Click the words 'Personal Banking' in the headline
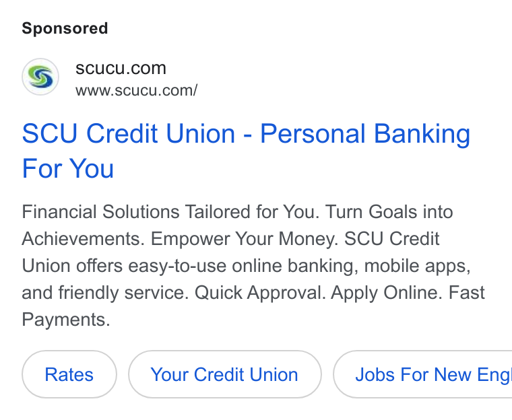Screen dimensions: 512x420 pyautogui.click(x=365, y=134)
